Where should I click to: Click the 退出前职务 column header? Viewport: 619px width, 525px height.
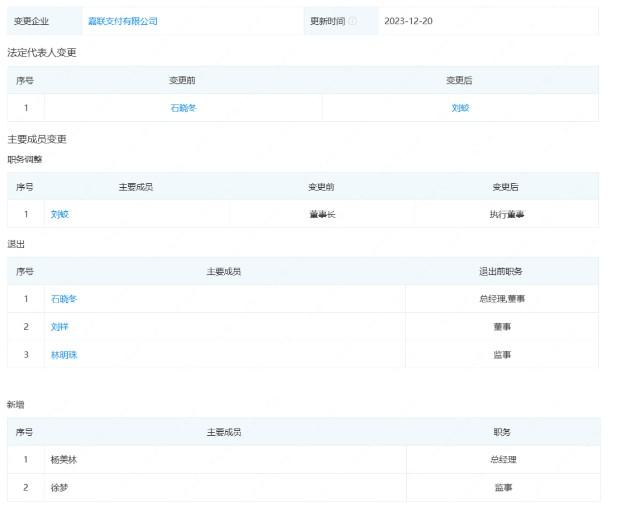pos(502,271)
